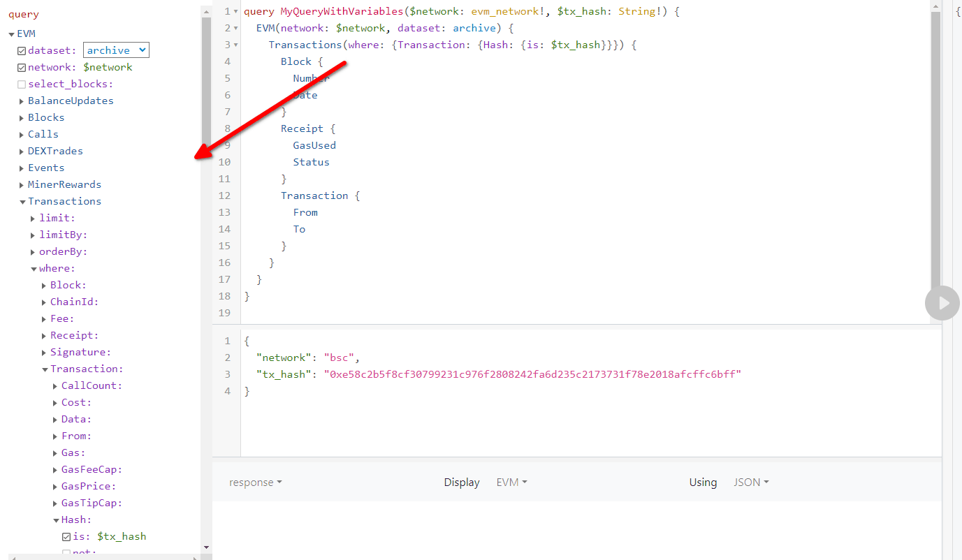Expand the Blocks node
The height and width of the screenshot is (560, 962).
point(22,118)
